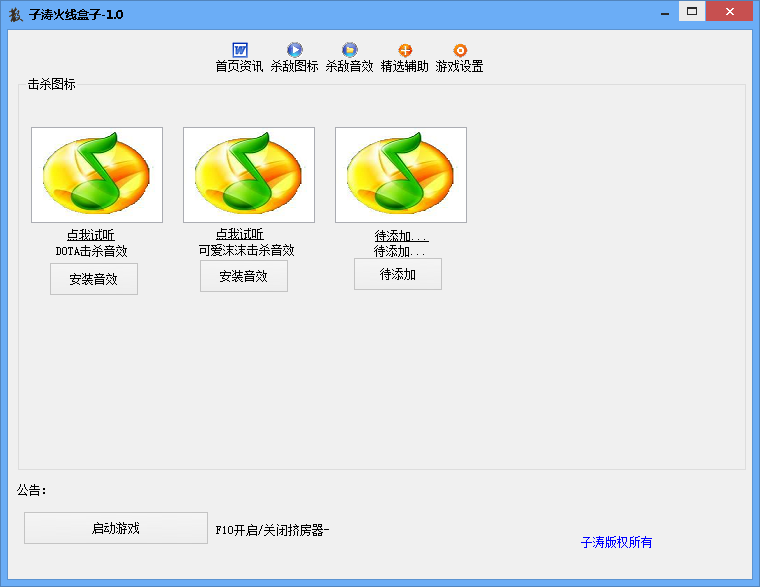Image resolution: width=760 pixels, height=587 pixels.
Task: Open 游戏设置 settings icon
Action: (x=459, y=50)
